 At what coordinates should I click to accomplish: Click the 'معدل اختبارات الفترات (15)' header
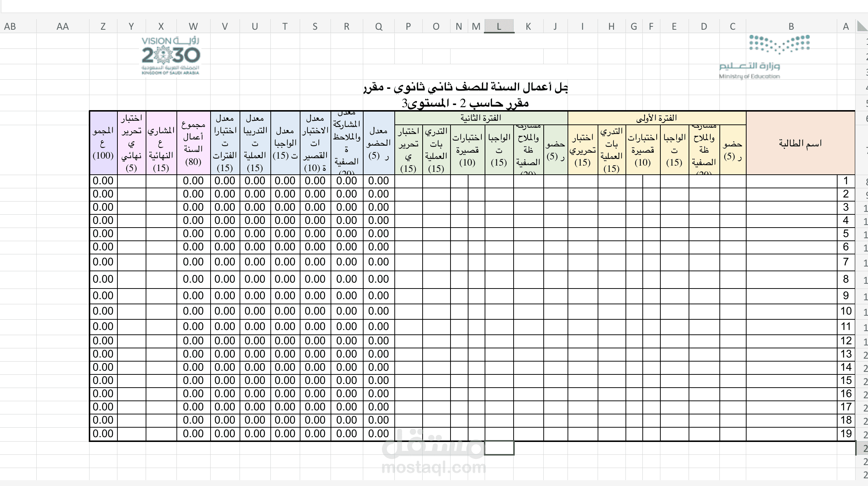[225, 143]
